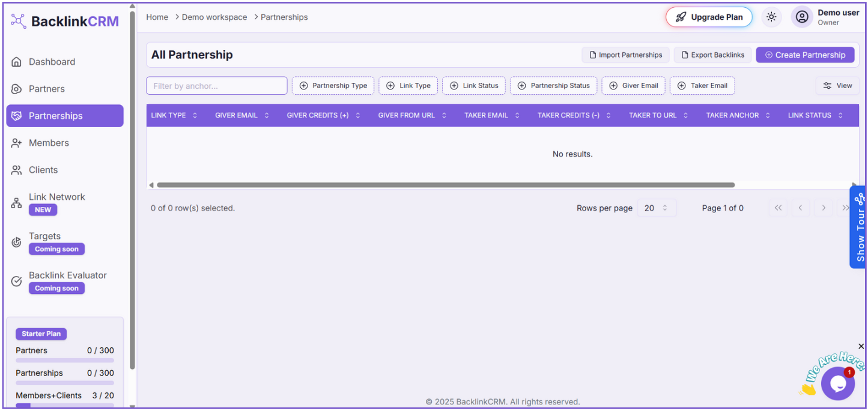
Task: Click the Create Partnership button
Action: [805, 55]
